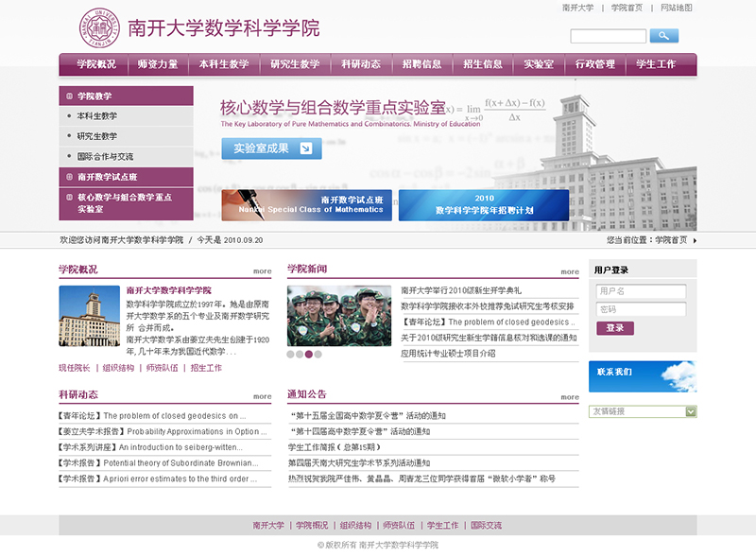Expand the 南开数学试点班 sidebar section
The image size is (756, 557).
[126, 177]
